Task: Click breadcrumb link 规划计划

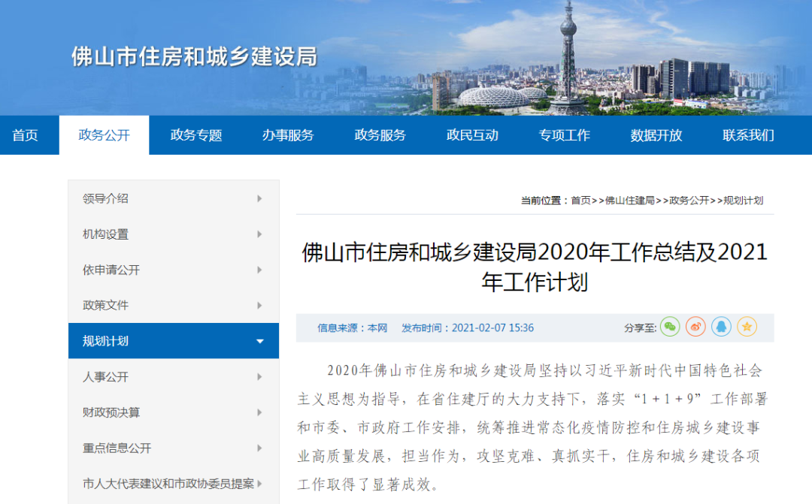Action: pos(743,201)
